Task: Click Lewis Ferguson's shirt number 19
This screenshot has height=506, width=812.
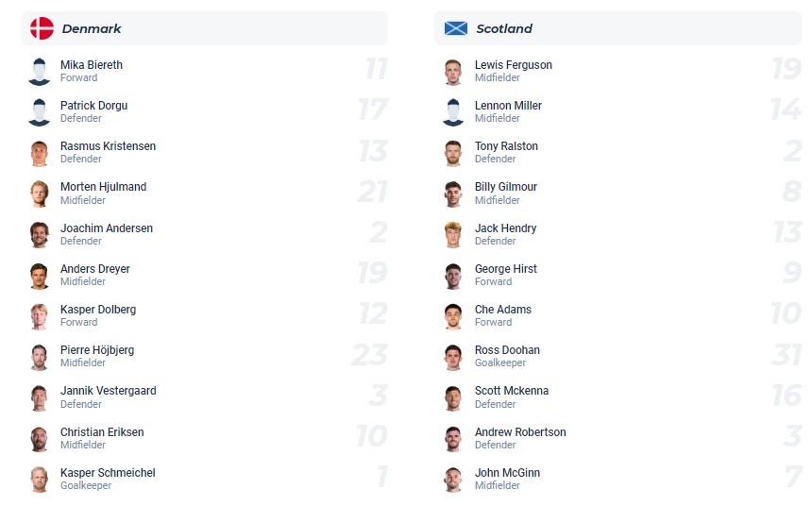Action: (x=786, y=69)
